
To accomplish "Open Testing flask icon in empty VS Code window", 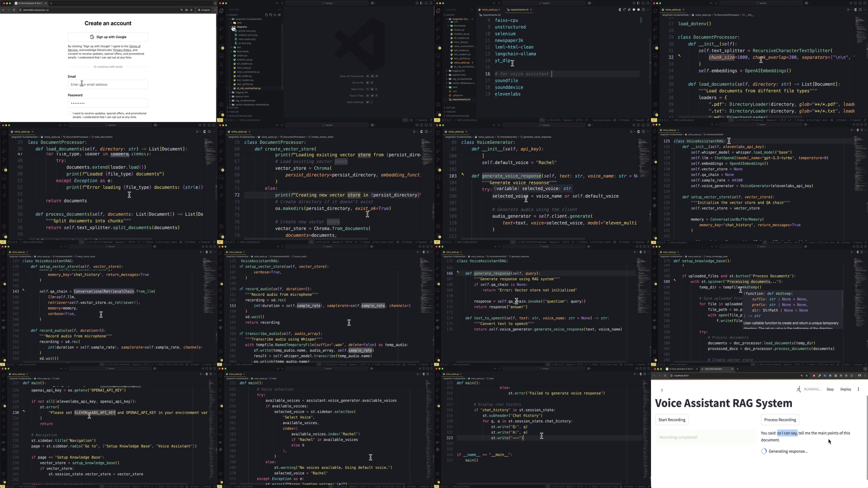I will point(221,64).
